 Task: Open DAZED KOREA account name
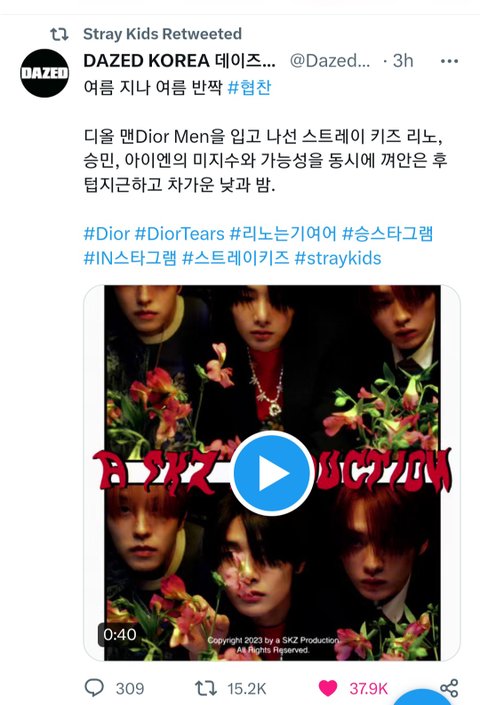click(179, 61)
